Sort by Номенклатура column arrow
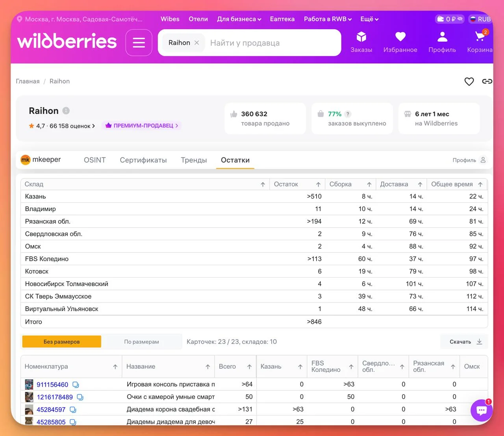Screen dimensions: 504x436 tap(115, 367)
